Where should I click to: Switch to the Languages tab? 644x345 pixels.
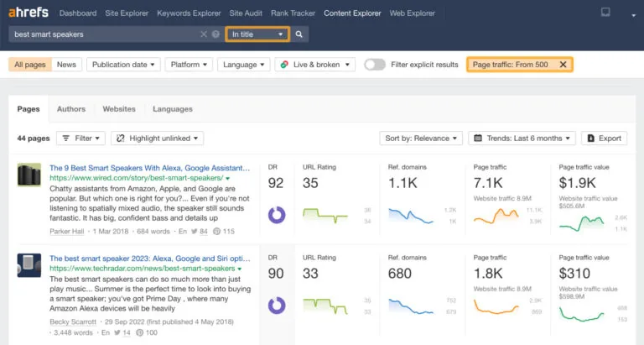click(x=173, y=109)
